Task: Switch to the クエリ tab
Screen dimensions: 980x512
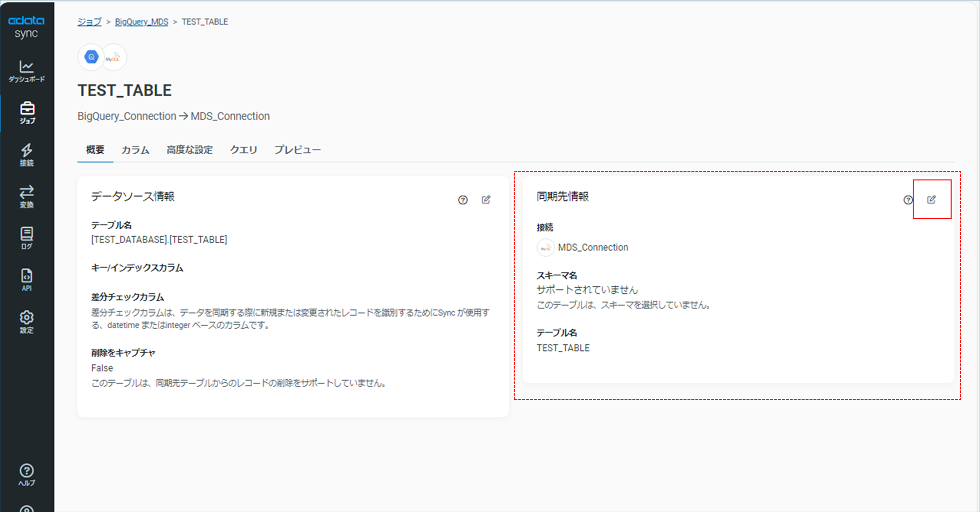Action: tap(243, 150)
